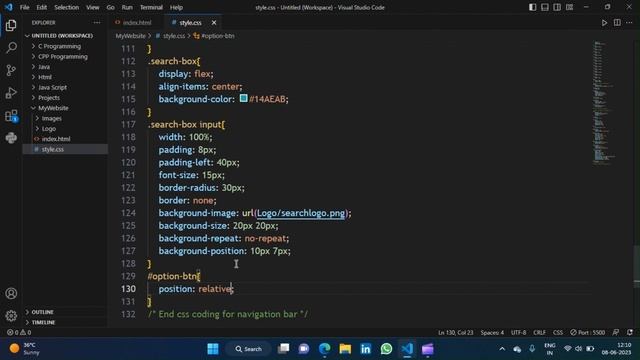This screenshot has height=360, width=640.
Task: Click MyWebsite in the breadcrumb
Action: 130,36
